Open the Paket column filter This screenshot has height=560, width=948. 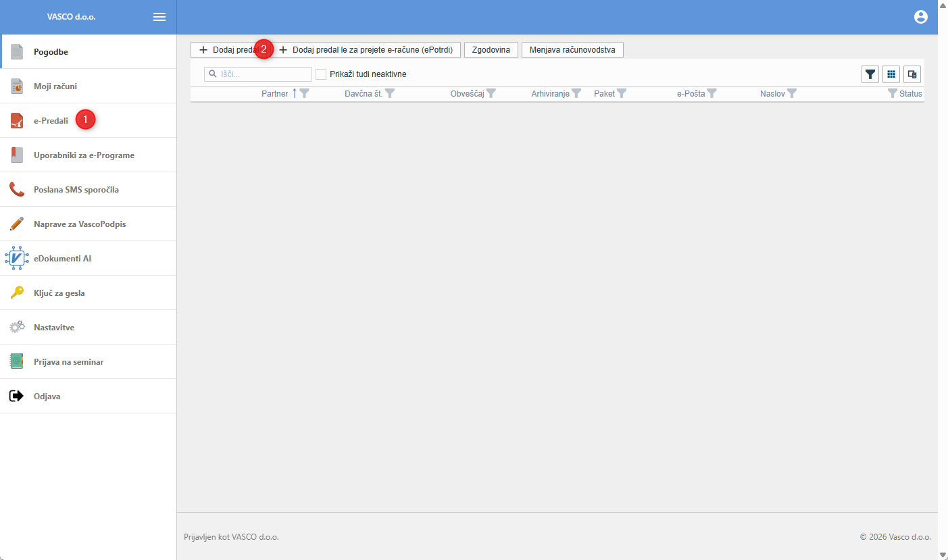[622, 94]
